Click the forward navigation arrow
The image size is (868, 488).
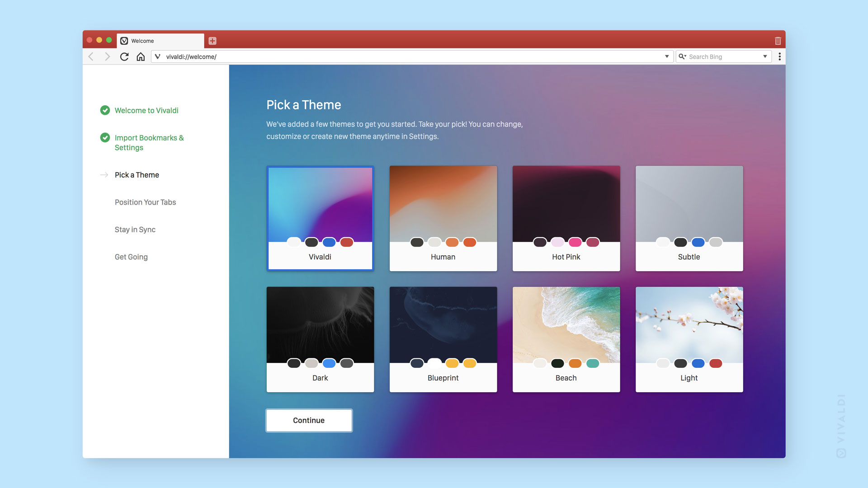108,56
